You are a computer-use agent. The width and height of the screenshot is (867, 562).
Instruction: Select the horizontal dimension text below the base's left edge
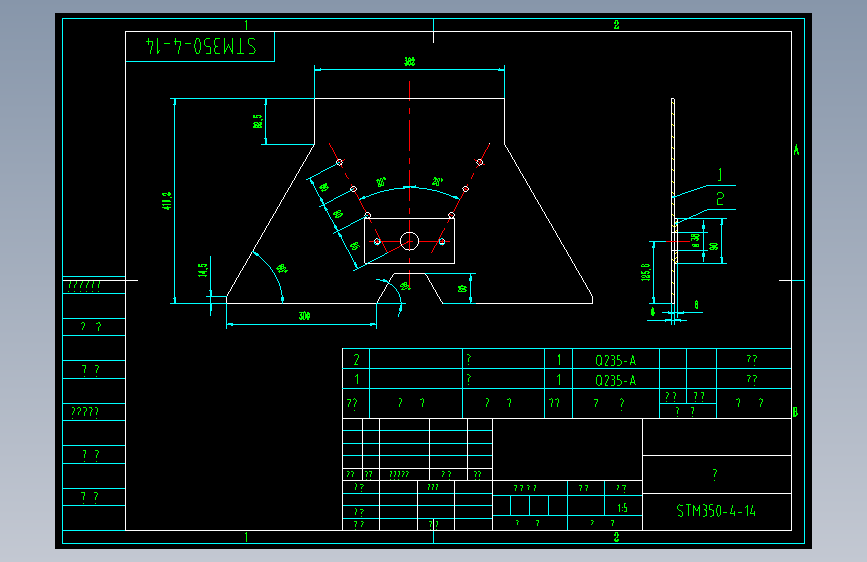coord(304,316)
